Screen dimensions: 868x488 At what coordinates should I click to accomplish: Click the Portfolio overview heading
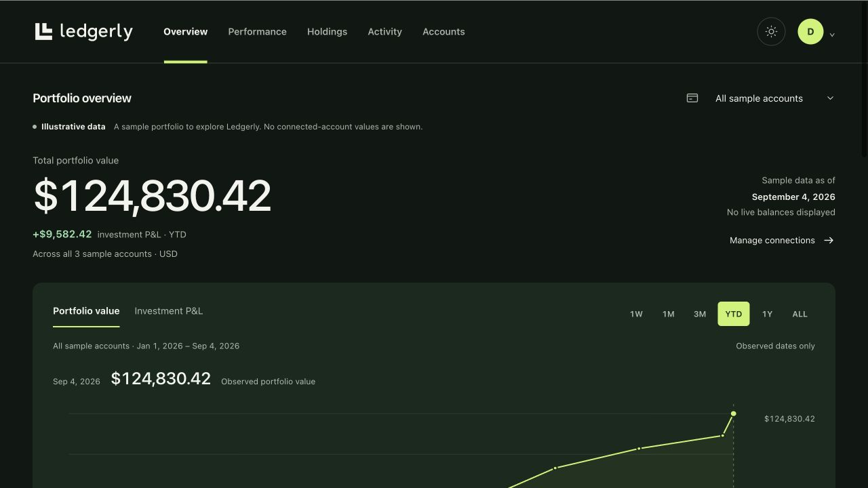click(82, 98)
